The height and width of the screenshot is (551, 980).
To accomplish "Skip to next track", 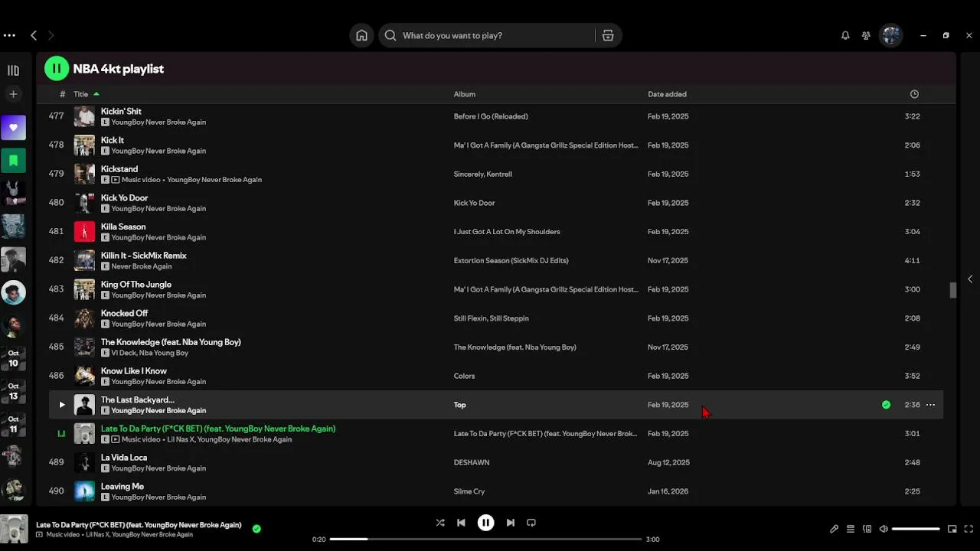I will pos(511,523).
